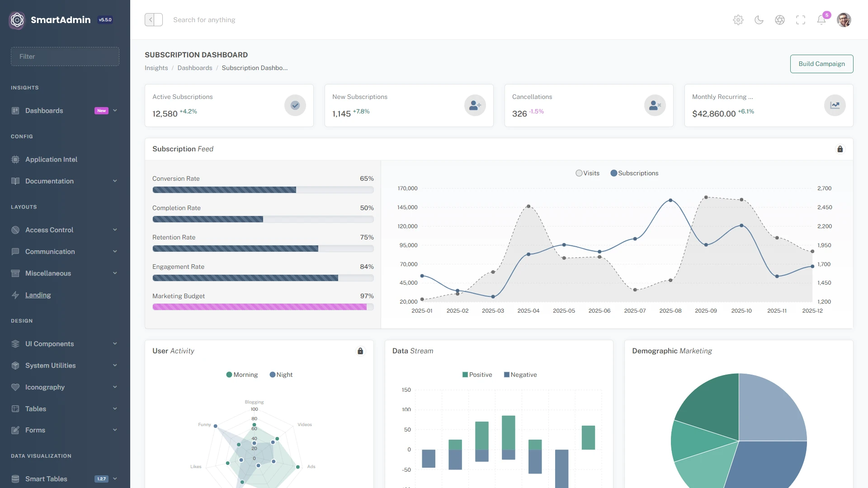Click the Subscription Feed lock icon
This screenshot has width=868, height=488.
pyautogui.click(x=840, y=149)
